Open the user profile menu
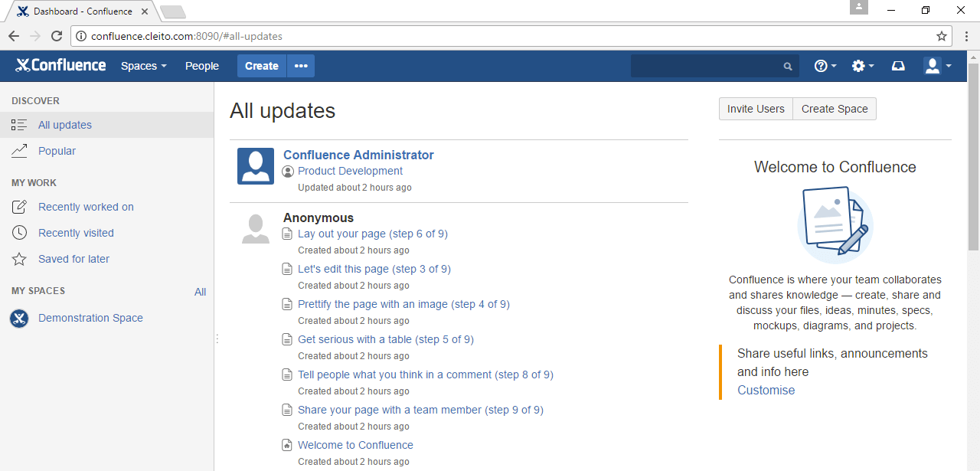The image size is (980, 471). [x=938, y=66]
